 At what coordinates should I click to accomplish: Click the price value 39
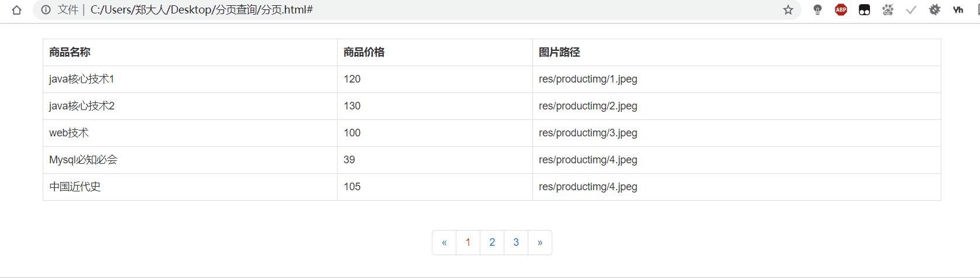[x=349, y=160]
